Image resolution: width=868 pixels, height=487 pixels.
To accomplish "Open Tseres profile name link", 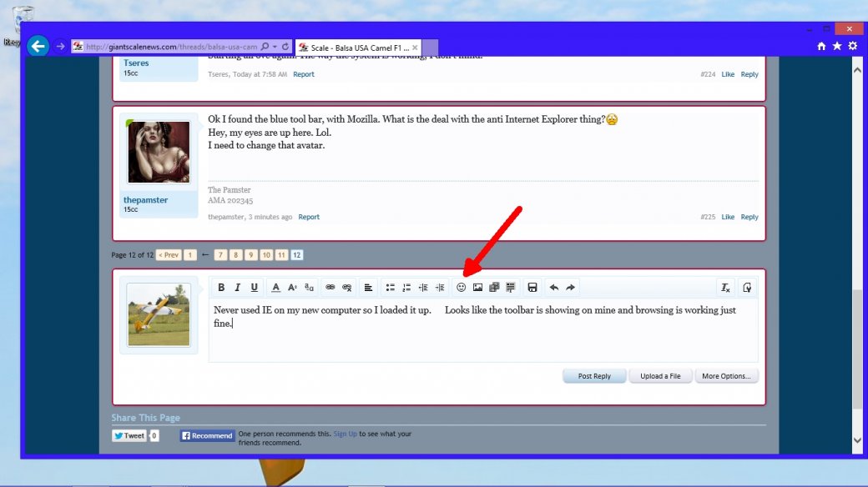I will point(136,63).
